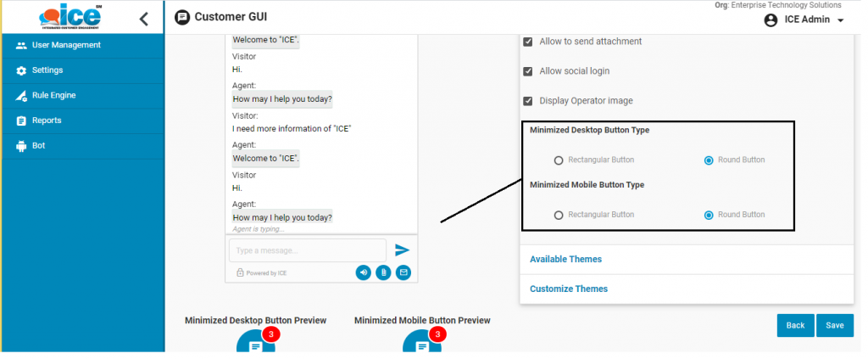Click the sound speaker icon in chat

click(363, 272)
